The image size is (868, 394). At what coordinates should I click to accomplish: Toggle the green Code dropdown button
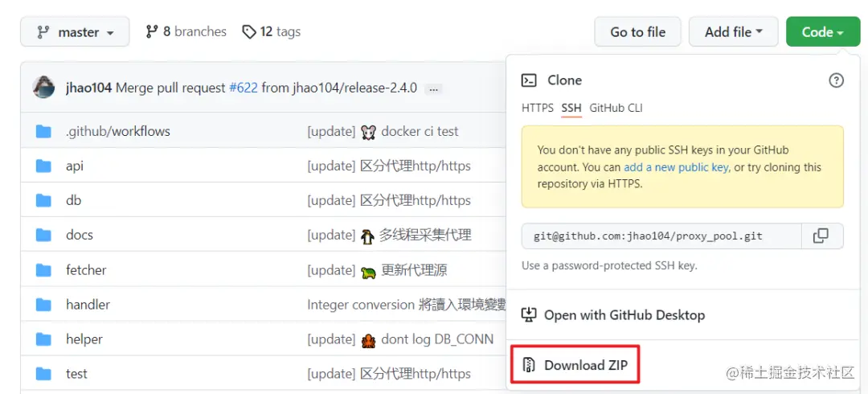click(x=823, y=32)
